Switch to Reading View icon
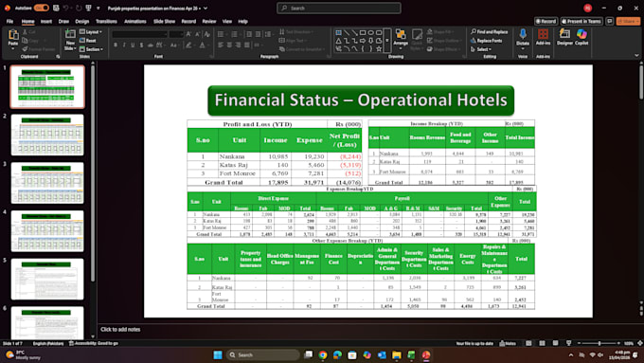644x363 pixels. pos(555,343)
